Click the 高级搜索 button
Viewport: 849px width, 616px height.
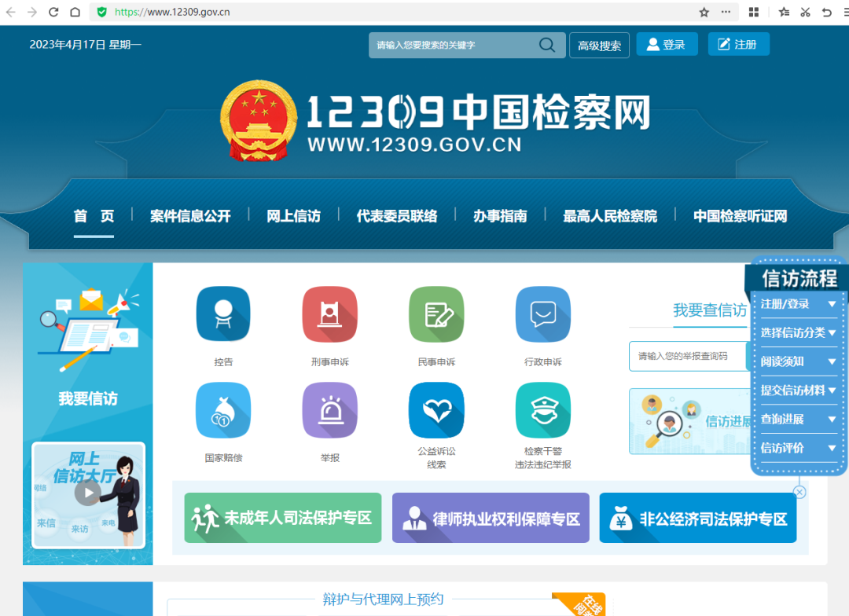click(599, 45)
